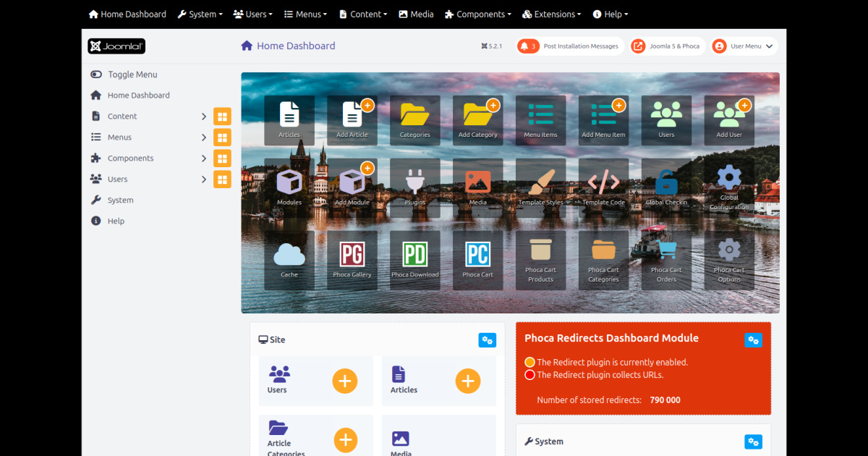Add a new user via Users plus button
Image resolution: width=868 pixels, height=456 pixels.
pos(345,381)
